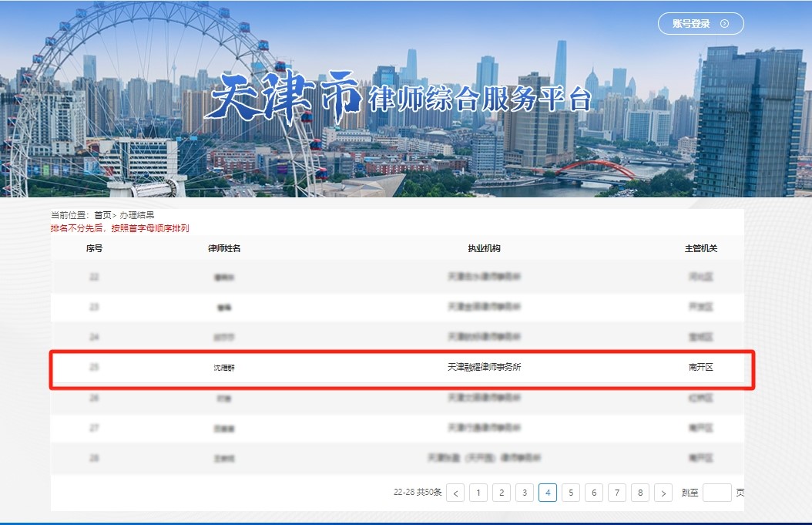Screen dimensions: 812x525
Task: Click the next page arrow in pagination
Action: click(663, 492)
